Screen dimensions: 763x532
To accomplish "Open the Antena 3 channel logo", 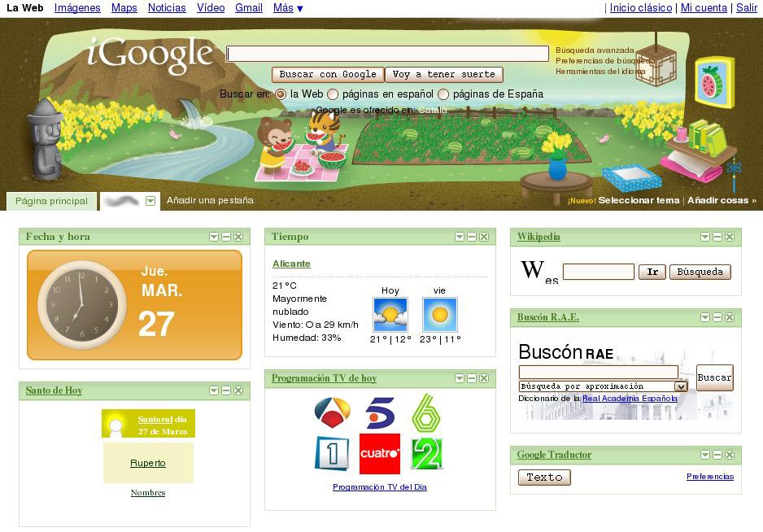I will tap(333, 412).
